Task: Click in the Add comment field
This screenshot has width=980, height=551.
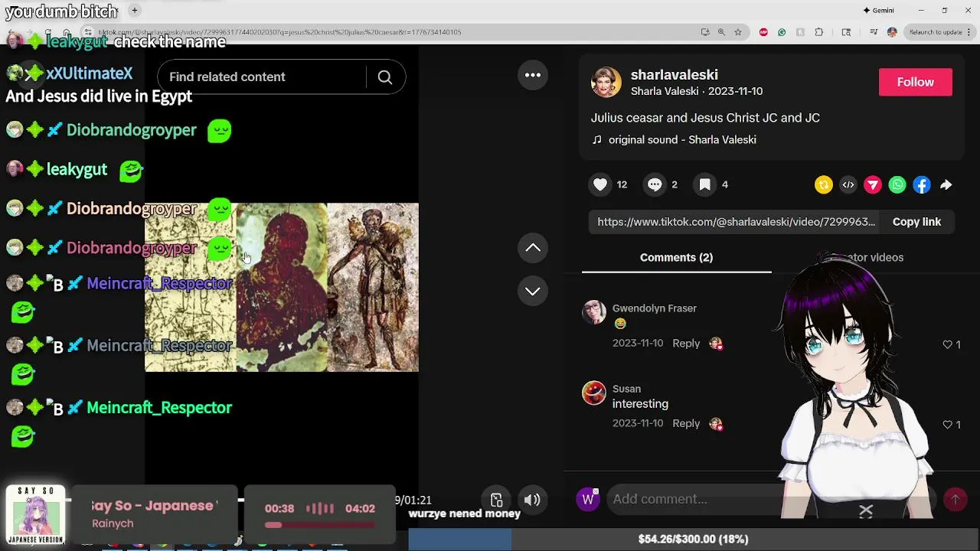Action: [769, 499]
